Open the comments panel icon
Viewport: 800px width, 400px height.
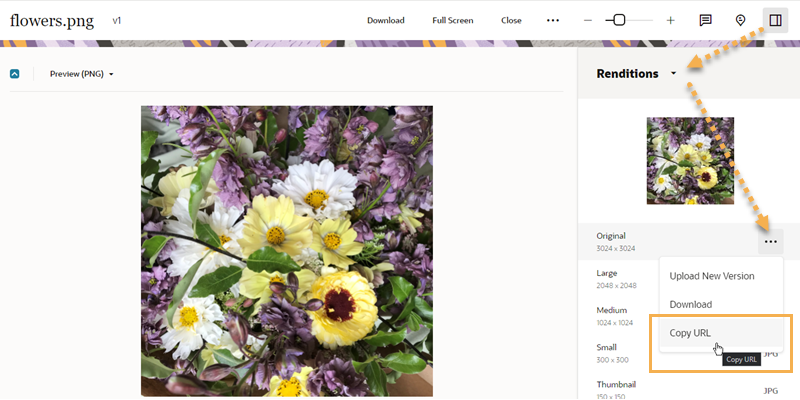click(x=706, y=20)
